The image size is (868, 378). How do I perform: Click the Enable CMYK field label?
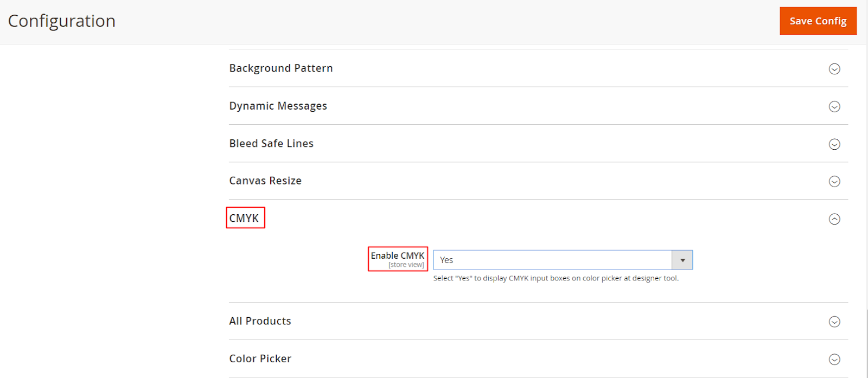(x=398, y=255)
